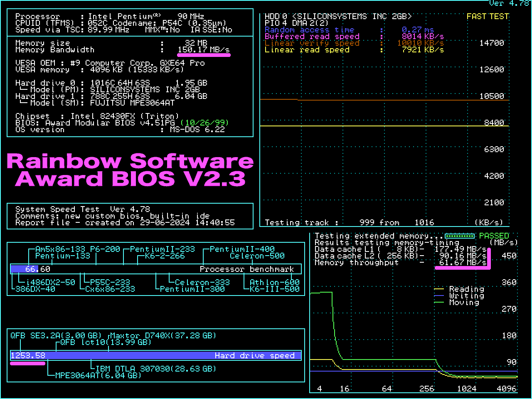This screenshot has height=399, width=532.
Task: Select the VESA OEM #9 Computer Corp line
Action: (x=110, y=63)
